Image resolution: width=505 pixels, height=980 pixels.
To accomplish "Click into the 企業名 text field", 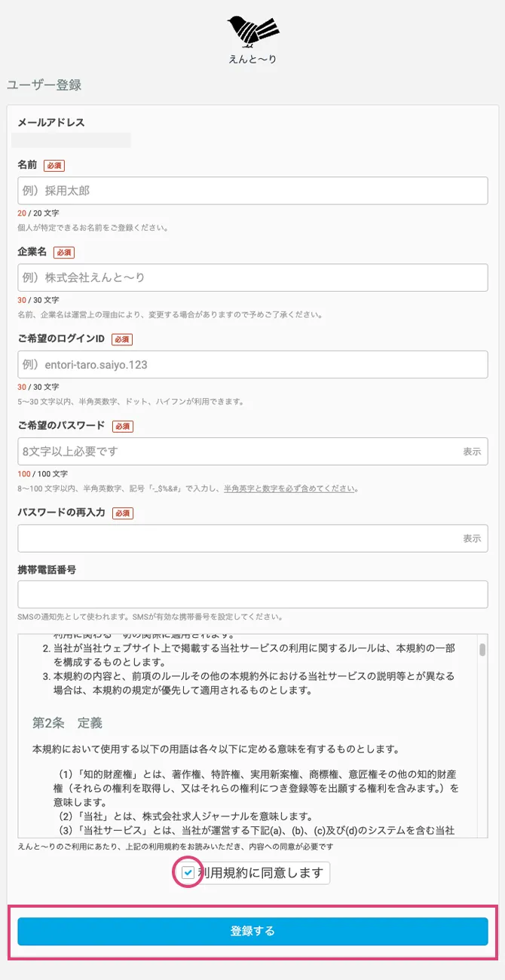I will click(252, 277).
